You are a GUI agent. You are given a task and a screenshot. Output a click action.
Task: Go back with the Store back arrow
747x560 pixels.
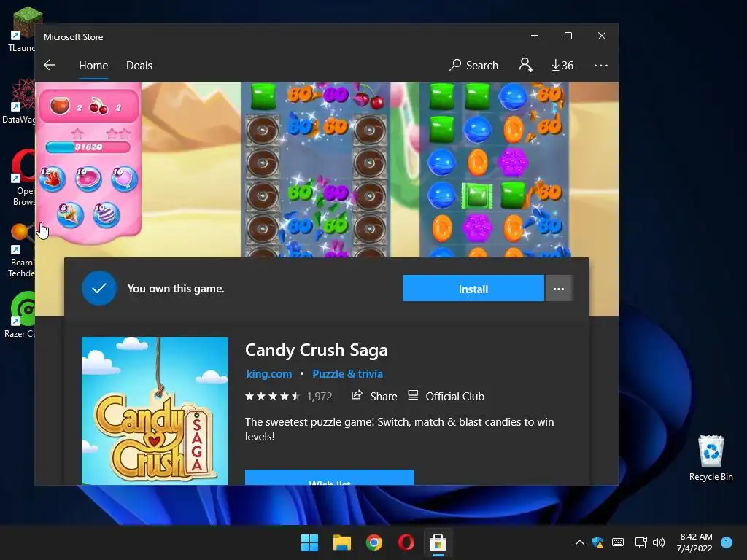(x=50, y=65)
